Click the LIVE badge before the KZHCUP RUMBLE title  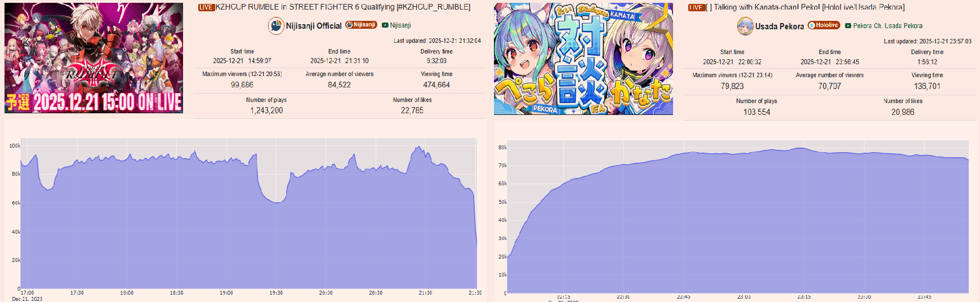(206, 7)
